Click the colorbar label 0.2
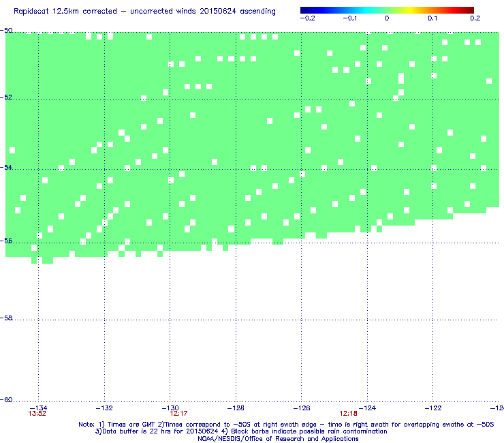Image resolution: width=504 pixels, height=443 pixels. (x=475, y=18)
